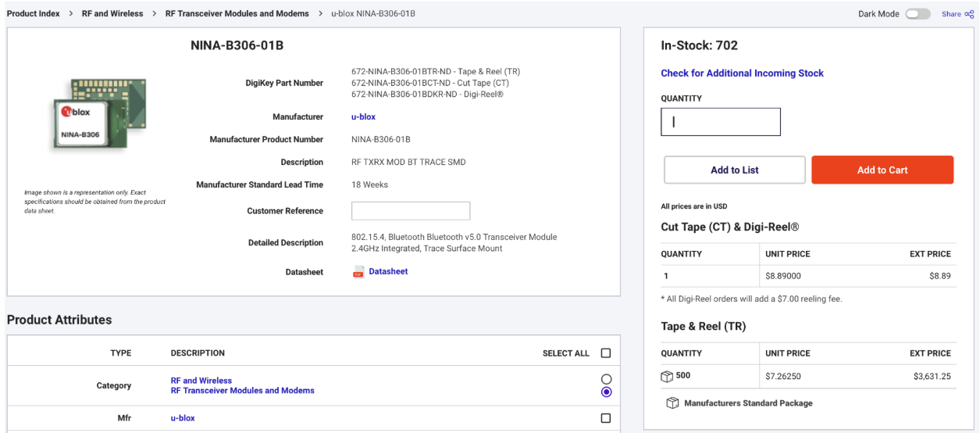
Task: Click the $3,631.25 extended price
Action: click(932, 376)
